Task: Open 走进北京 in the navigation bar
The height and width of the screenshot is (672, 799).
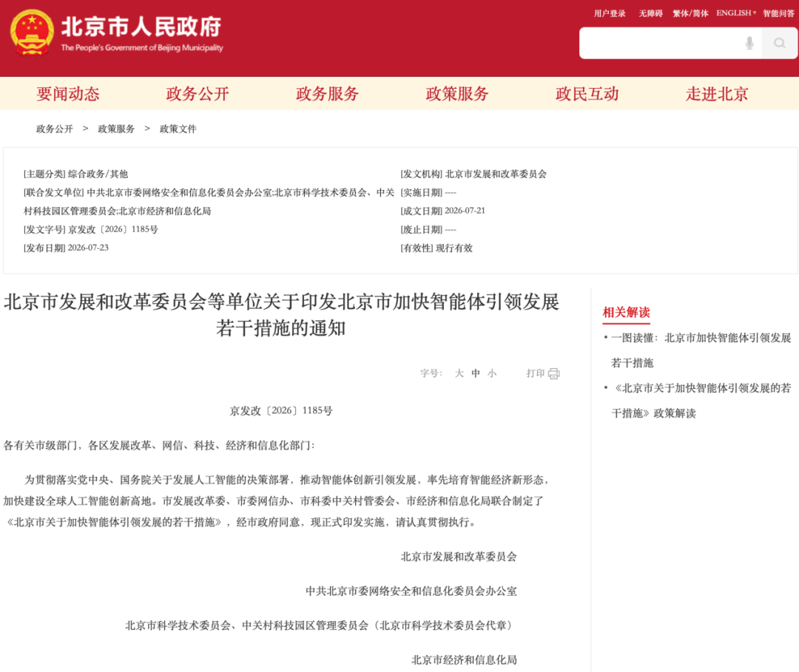Action: click(x=717, y=94)
